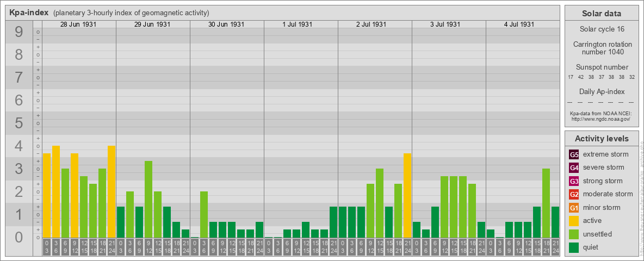Click the G2 moderate storm legend badge
The height and width of the screenshot is (261, 644).
574,194
